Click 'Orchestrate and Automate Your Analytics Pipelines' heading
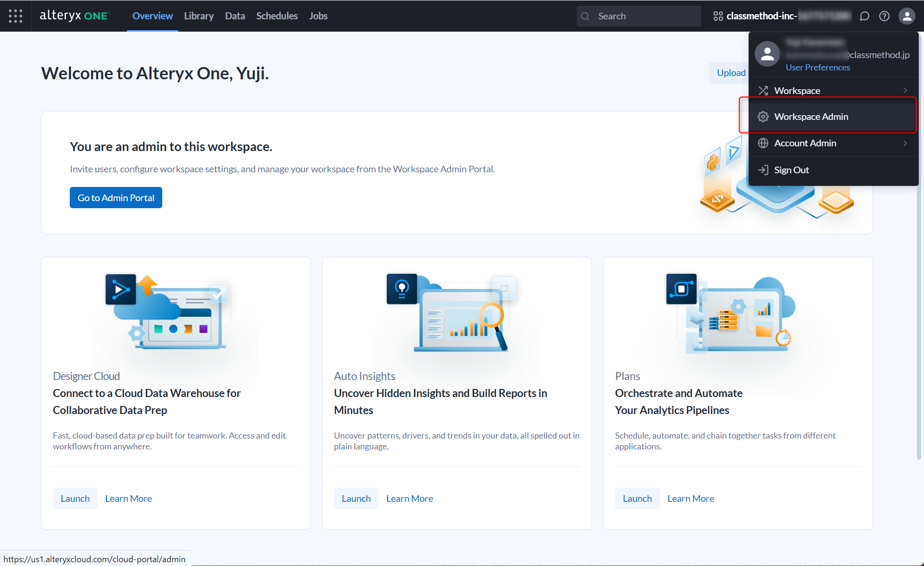The image size is (924, 566). point(679,402)
